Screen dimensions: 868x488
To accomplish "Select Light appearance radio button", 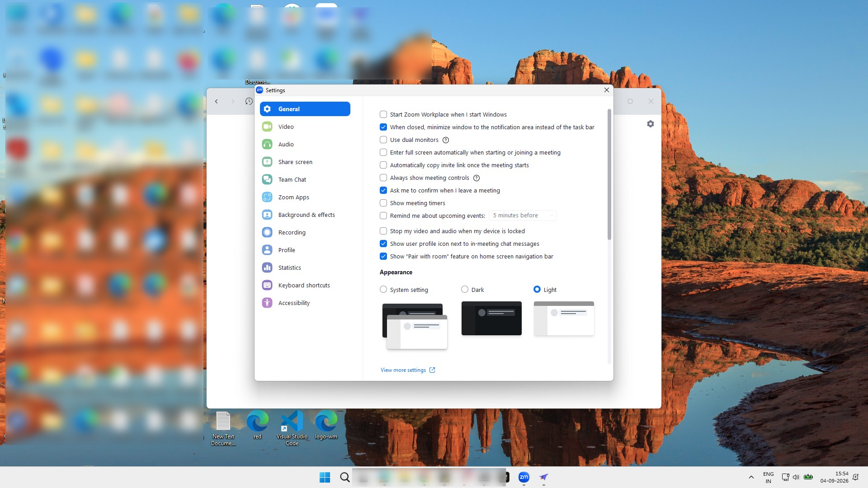I will click(537, 289).
